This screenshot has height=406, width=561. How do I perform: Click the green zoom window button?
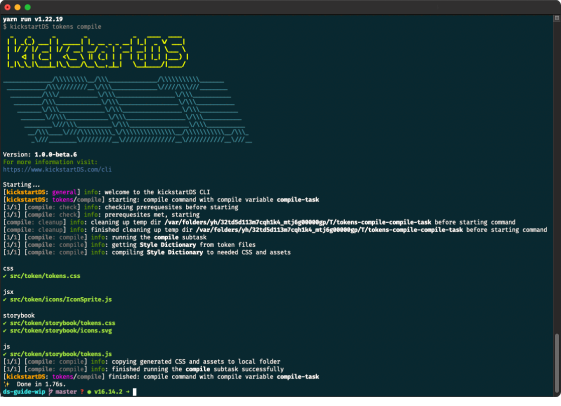click(28, 7)
